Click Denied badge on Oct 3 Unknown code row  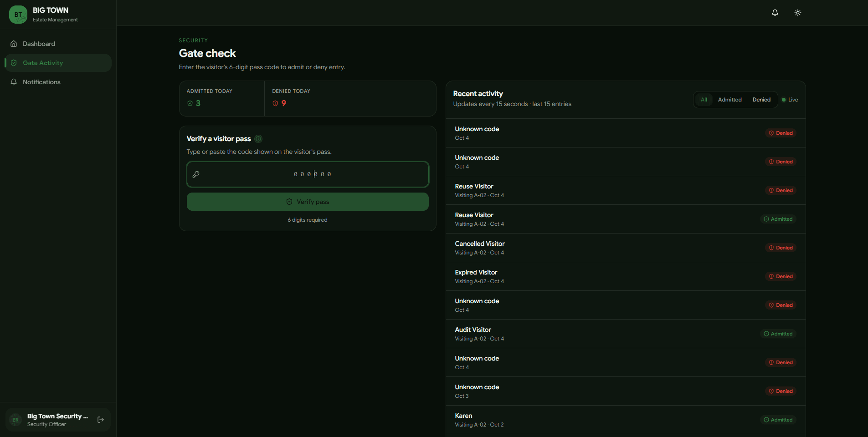(x=781, y=391)
